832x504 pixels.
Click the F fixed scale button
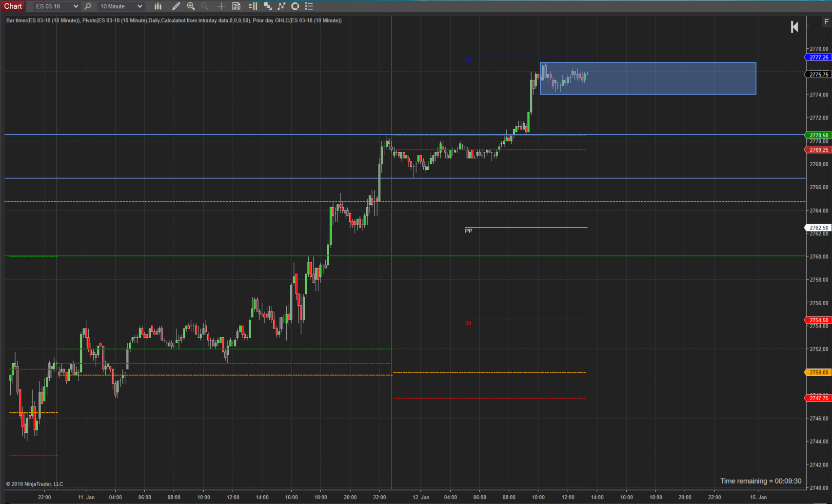826,21
